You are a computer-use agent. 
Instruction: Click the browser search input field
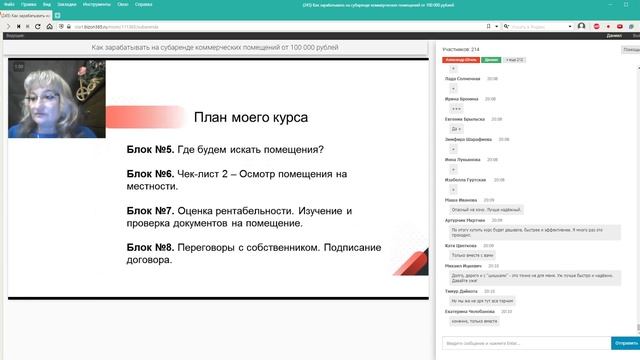click(x=539, y=27)
